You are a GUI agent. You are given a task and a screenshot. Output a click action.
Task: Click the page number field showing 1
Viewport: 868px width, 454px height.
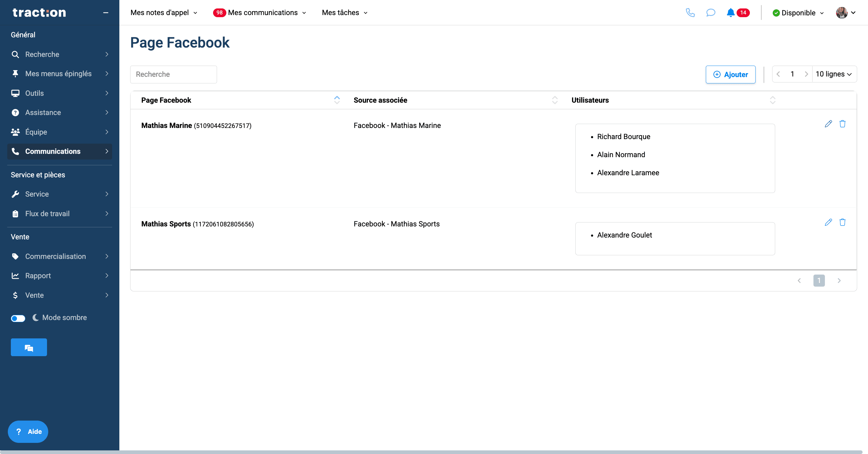pyautogui.click(x=792, y=74)
